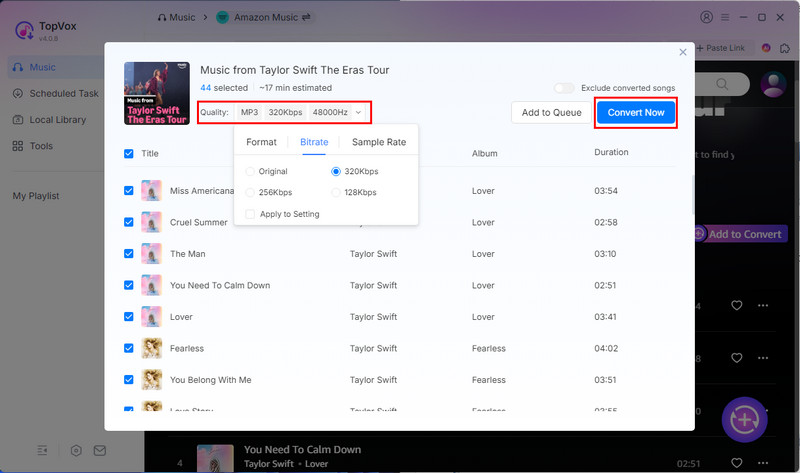Switch to the Sample Rate tab

click(379, 142)
